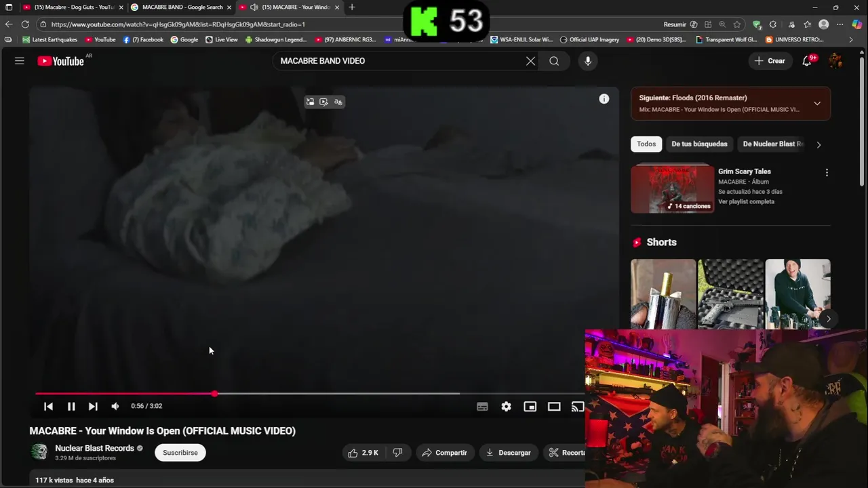Screen dimensions: 868x488
Task: Click the video title text
Action: tap(163, 431)
